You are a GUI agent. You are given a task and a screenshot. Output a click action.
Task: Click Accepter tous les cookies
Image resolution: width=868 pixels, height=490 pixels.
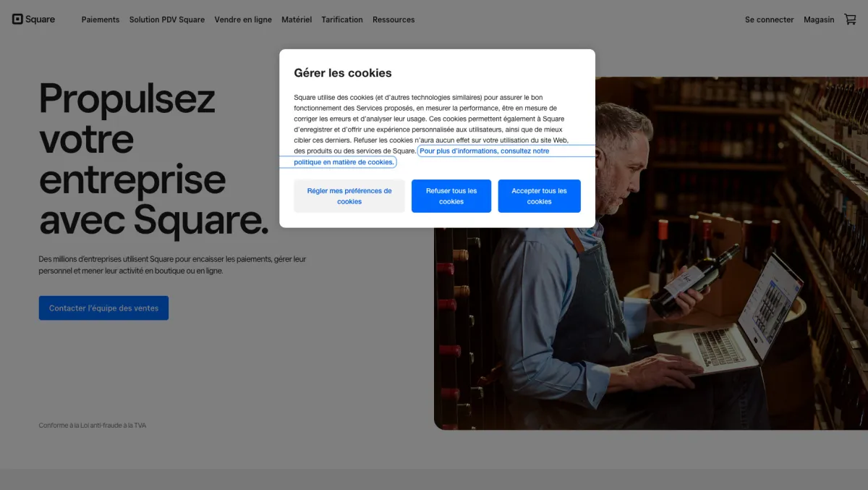pyautogui.click(x=539, y=196)
